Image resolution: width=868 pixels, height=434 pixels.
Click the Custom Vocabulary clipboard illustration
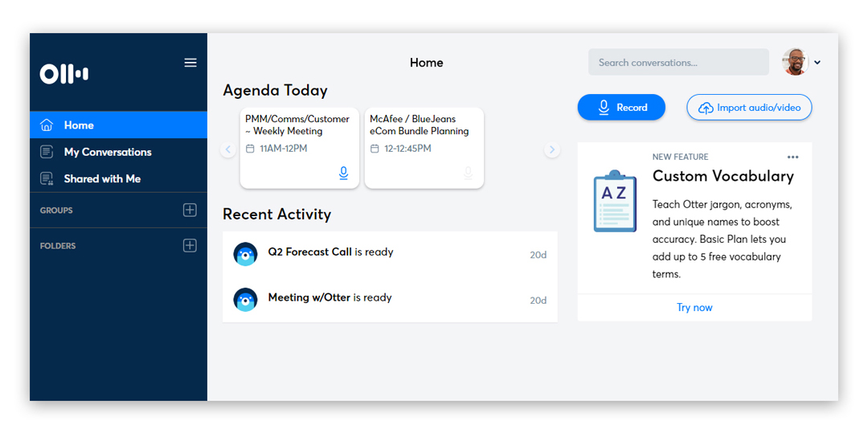(x=615, y=201)
